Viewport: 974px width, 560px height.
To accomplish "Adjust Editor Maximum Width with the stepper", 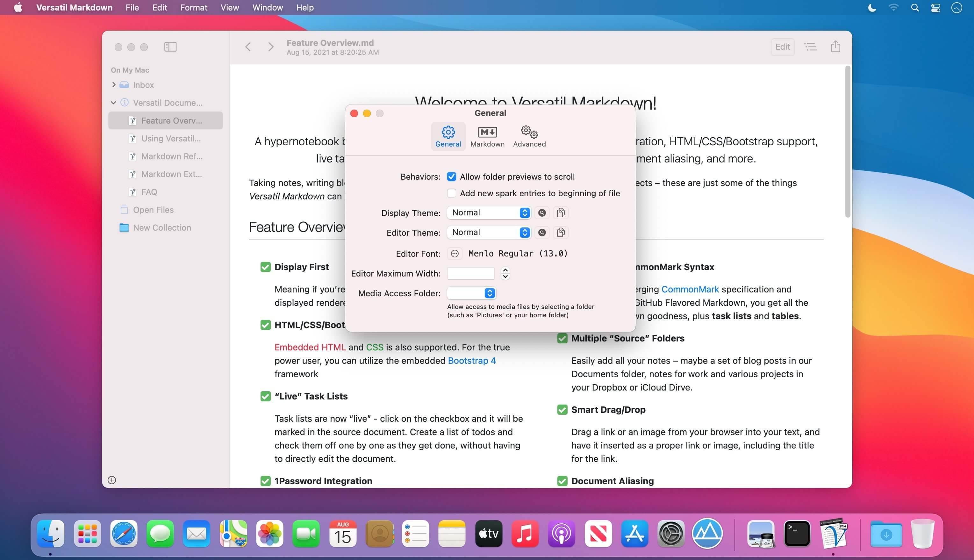I will [505, 273].
